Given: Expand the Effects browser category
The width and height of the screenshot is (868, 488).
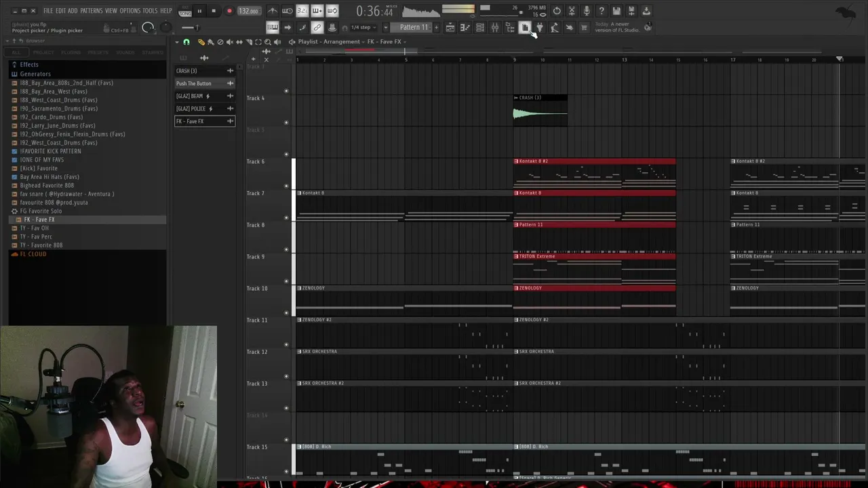Looking at the screenshot, I should click(x=28, y=65).
